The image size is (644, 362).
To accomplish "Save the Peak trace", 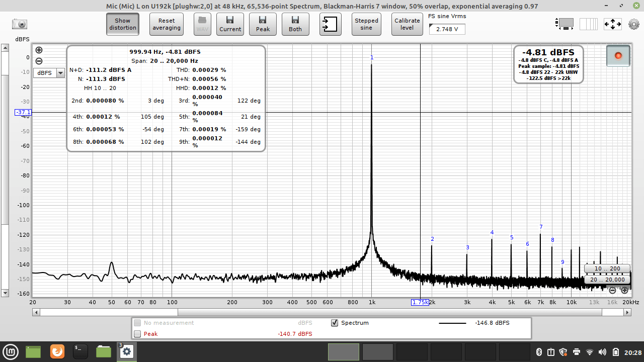I will click(x=263, y=24).
